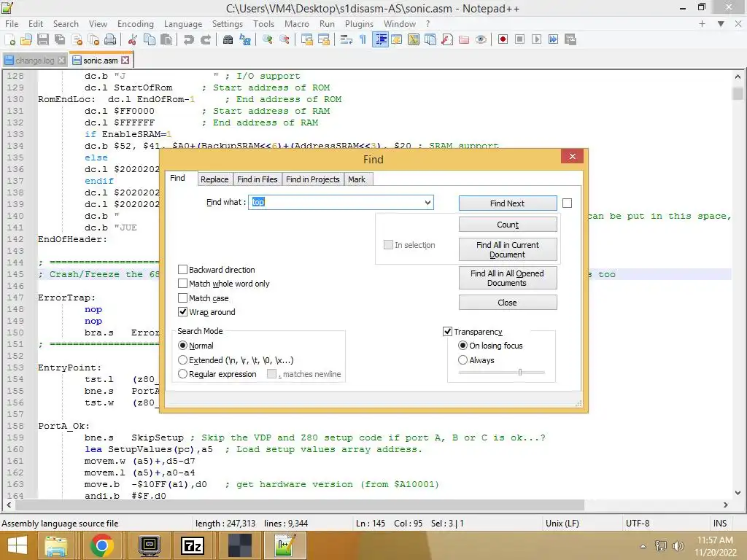Select the Normal search mode radio button

[x=182, y=346]
